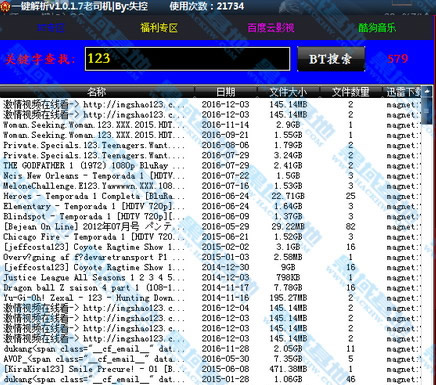The width and height of the screenshot is (436, 385).
Task: Select the Overv?gning af row
Action: (x=211, y=257)
